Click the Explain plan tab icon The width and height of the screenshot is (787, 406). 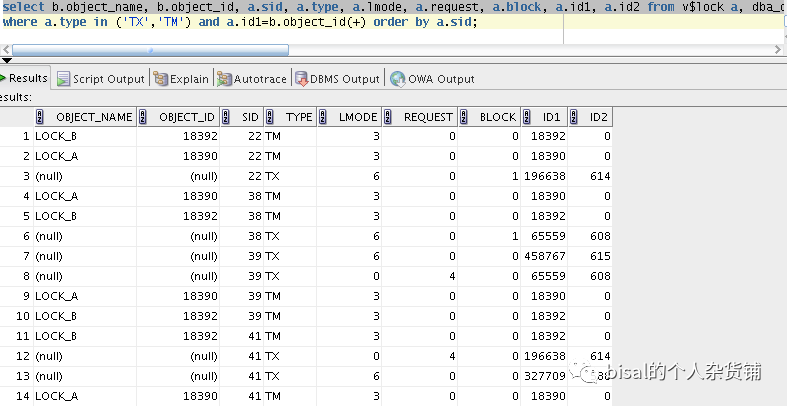pyautogui.click(x=160, y=79)
